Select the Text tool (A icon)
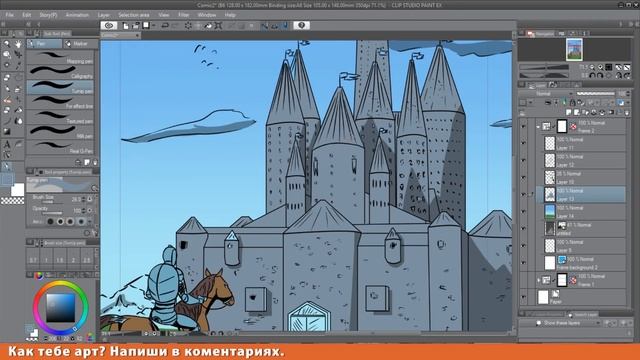Viewport: 640px width, 360px height. 7,144
